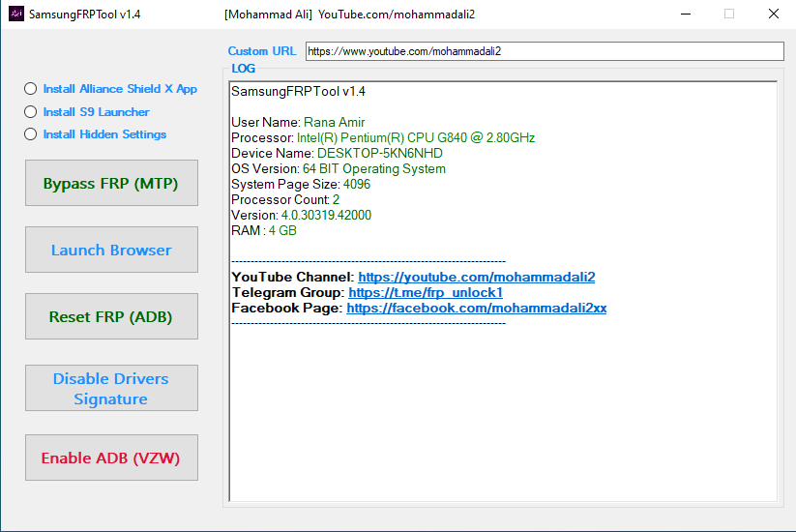Minimize the SamsungFRPTool window
Image resolution: width=796 pixels, height=532 pixels.
(x=686, y=15)
